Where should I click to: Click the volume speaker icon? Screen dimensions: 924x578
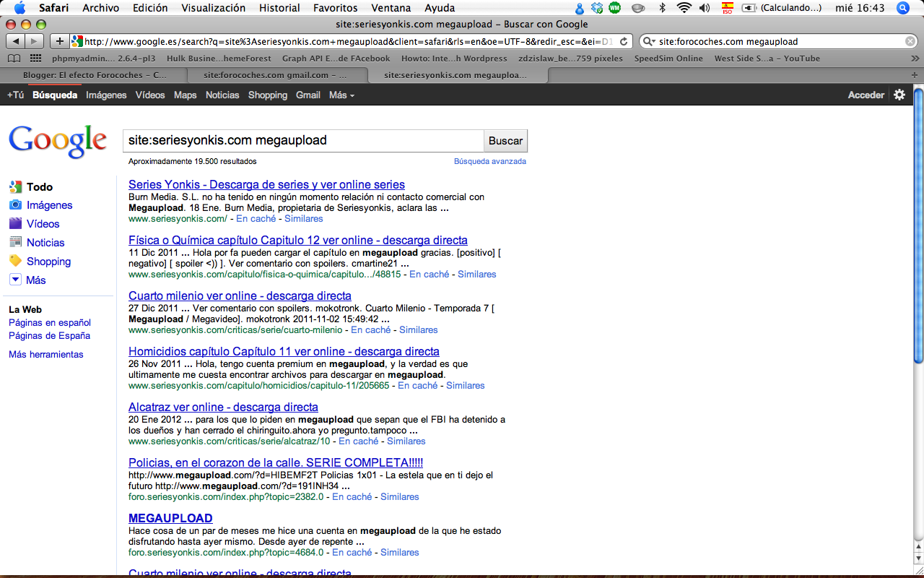pos(704,8)
